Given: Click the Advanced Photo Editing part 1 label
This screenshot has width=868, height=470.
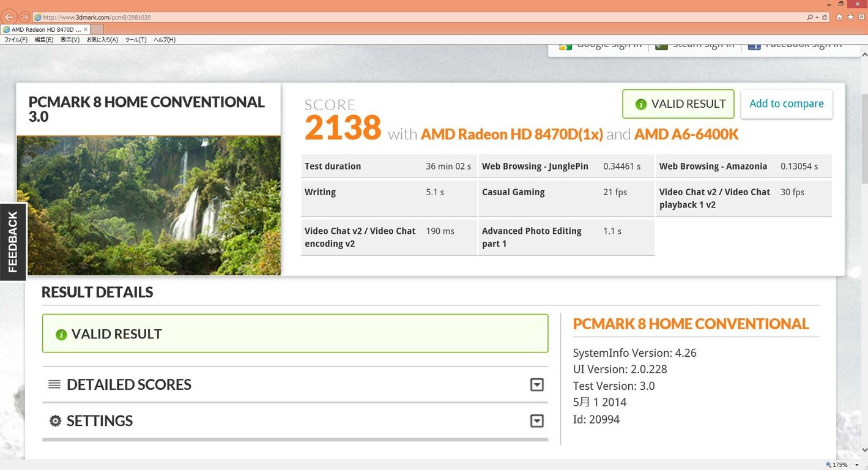Looking at the screenshot, I should coord(532,237).
